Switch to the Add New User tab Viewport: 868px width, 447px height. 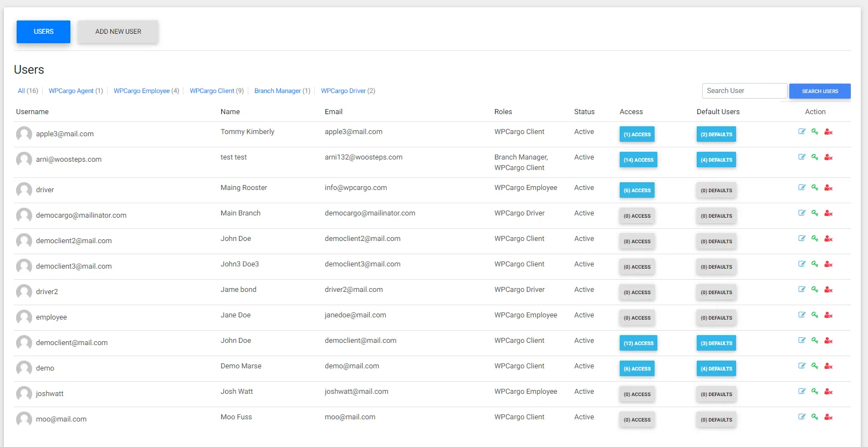[x=118, y=32]
